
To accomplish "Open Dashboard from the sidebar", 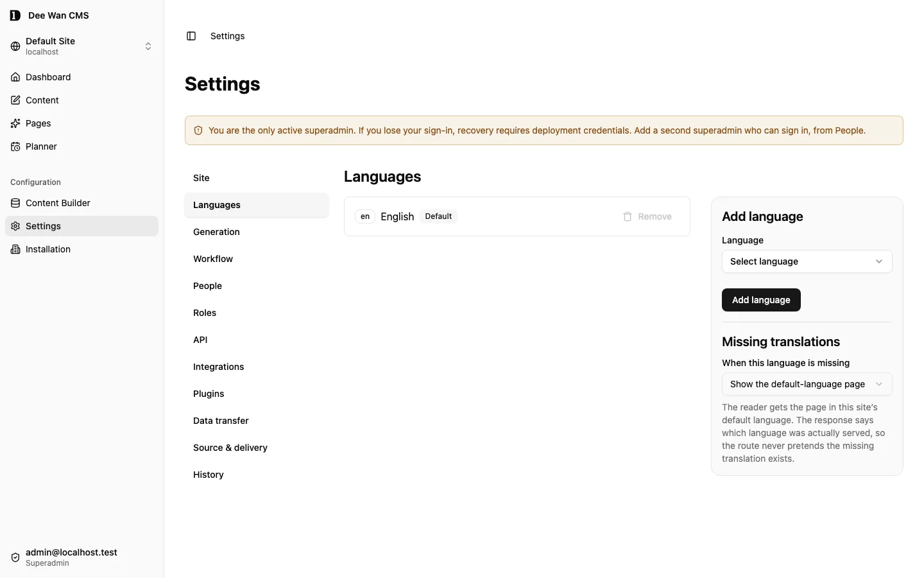I will [x=81, y=77].
